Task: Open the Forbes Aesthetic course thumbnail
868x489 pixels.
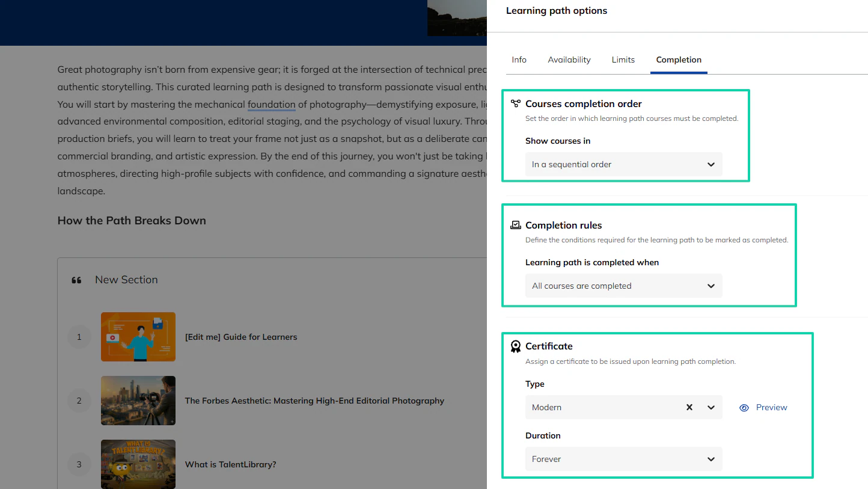Action: pos(138,401)
